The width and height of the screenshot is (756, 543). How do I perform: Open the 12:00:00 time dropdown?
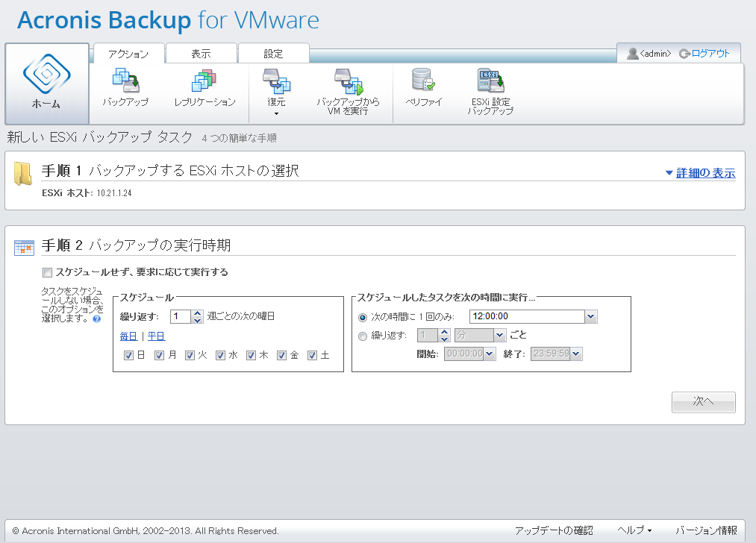pyautogui.click(x=591, y=317)
